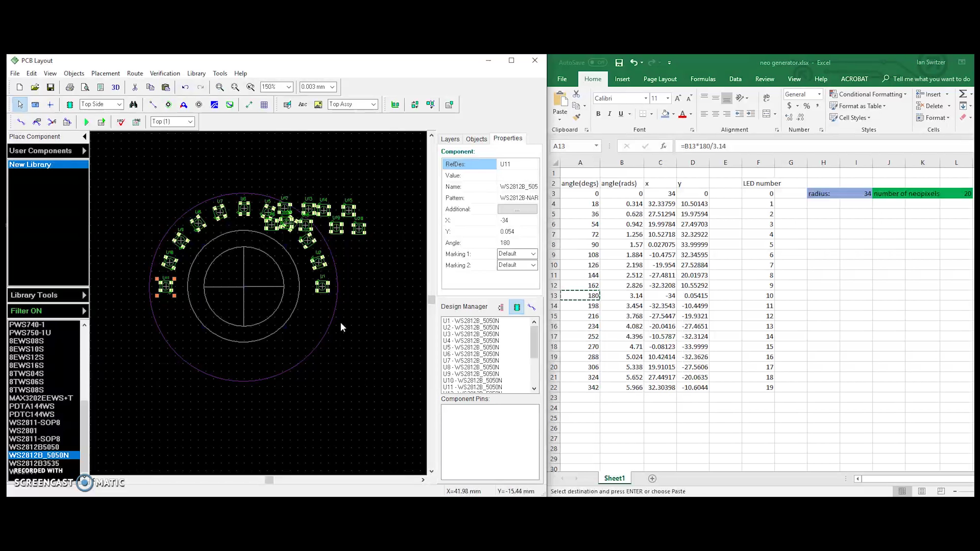Image resolution: width=980 pixels, height=551 pixels.
Task: Click the binoculars find icon
Action: click(133, 105)
